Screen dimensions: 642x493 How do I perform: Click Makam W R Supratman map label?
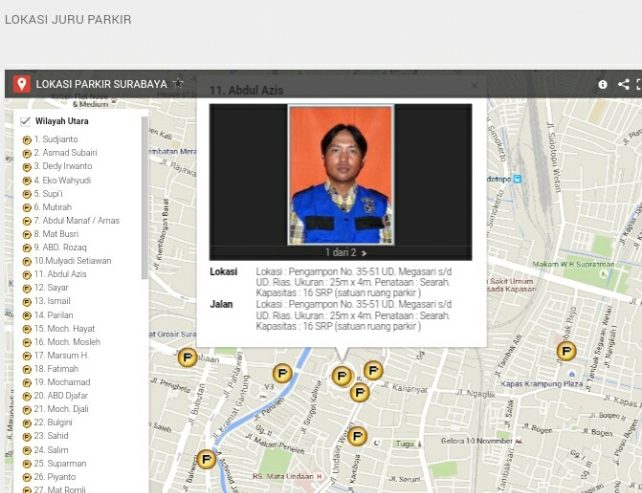click(573, 264)
